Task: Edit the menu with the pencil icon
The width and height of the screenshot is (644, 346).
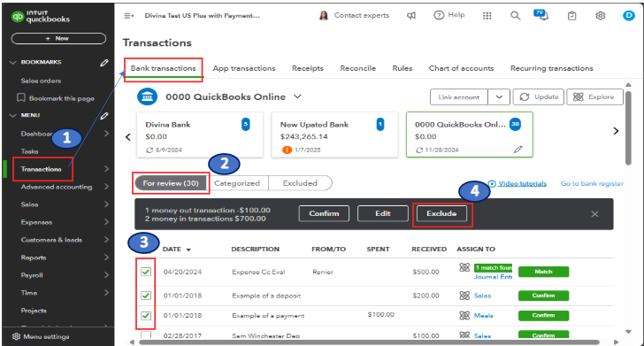Action: click(x=104, y=115)
